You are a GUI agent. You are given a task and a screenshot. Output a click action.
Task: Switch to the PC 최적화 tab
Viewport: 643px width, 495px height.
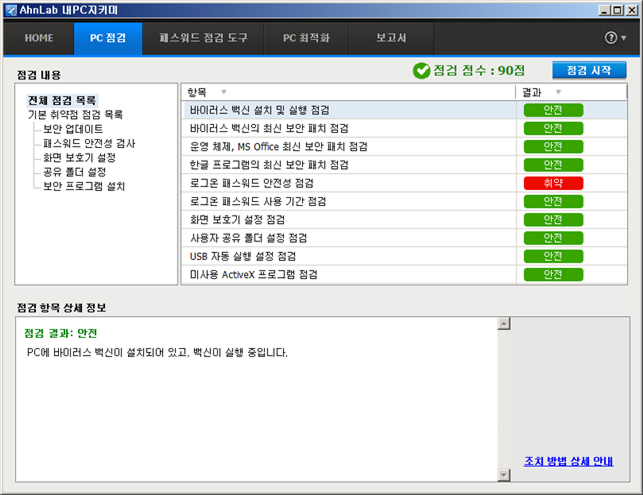click(x=306, y=38)
